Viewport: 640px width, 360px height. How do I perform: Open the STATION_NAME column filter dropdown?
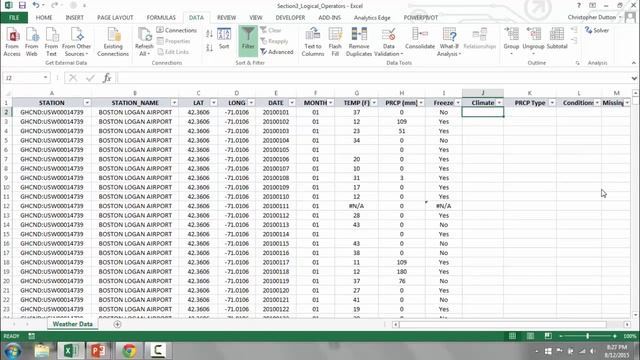[174, 103]
